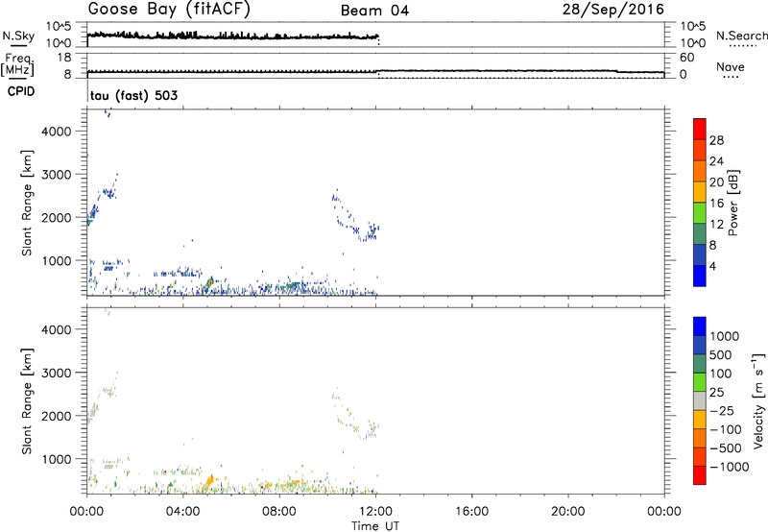Select the "Freq. [MHz]" axis label

coord(18,64)
